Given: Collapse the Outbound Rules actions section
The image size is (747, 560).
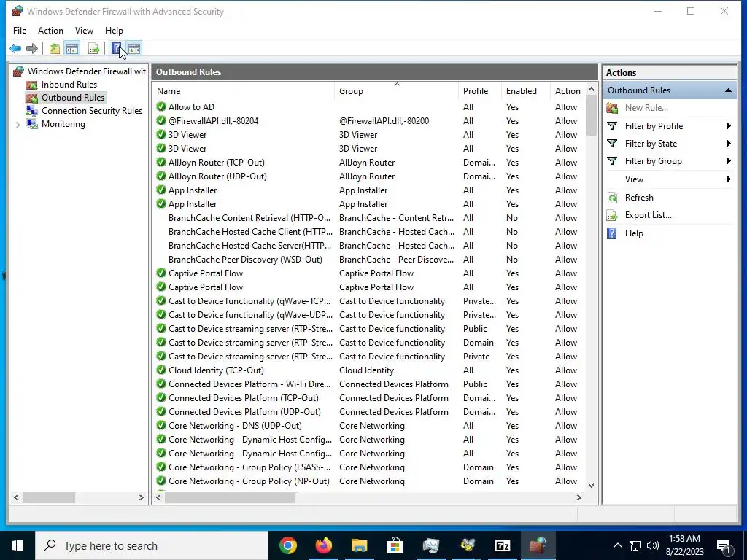Looking at the screenshot, I should pyautogui.click(x=728, y=90).
